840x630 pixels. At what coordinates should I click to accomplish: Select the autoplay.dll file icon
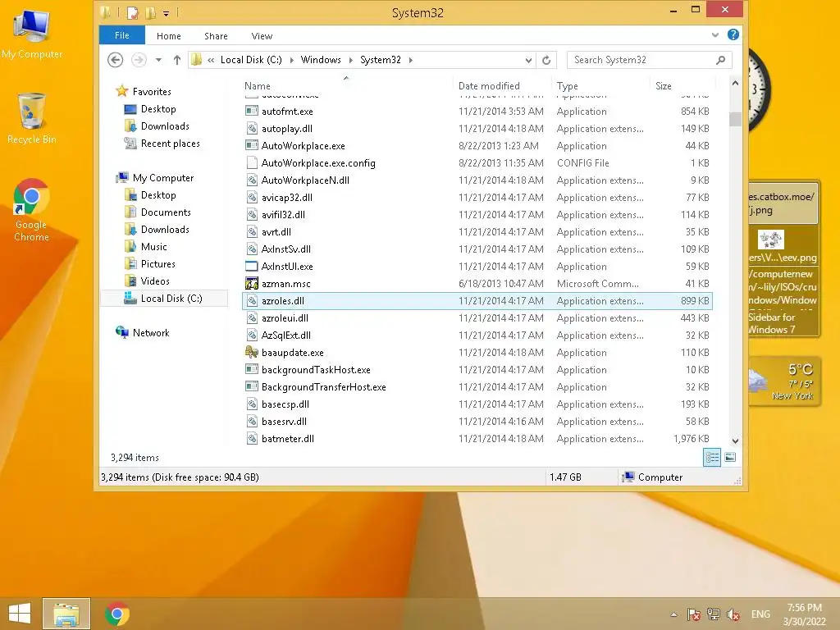tap(252, 128)
